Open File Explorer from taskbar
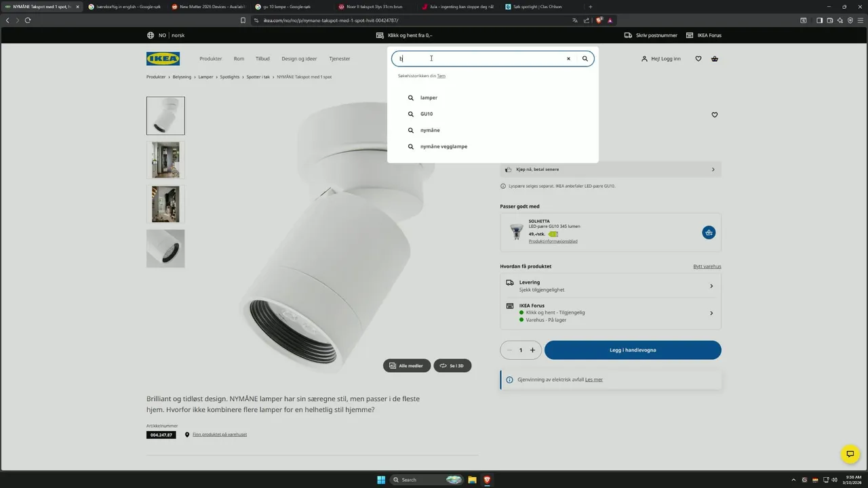This screenshot has height=488, width=868. (x=472, y=480)
